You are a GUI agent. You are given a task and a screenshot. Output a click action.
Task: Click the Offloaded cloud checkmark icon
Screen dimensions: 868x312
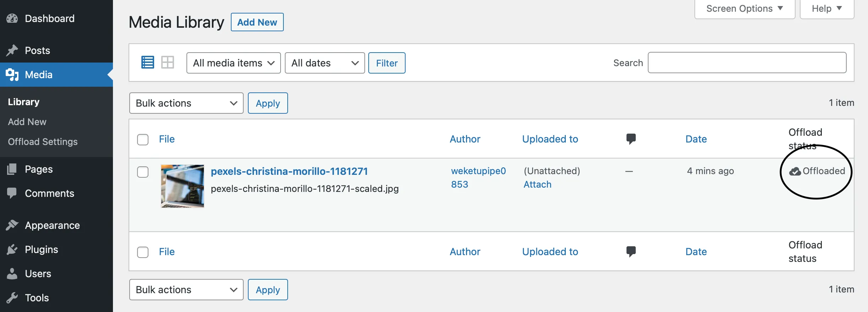795,172
